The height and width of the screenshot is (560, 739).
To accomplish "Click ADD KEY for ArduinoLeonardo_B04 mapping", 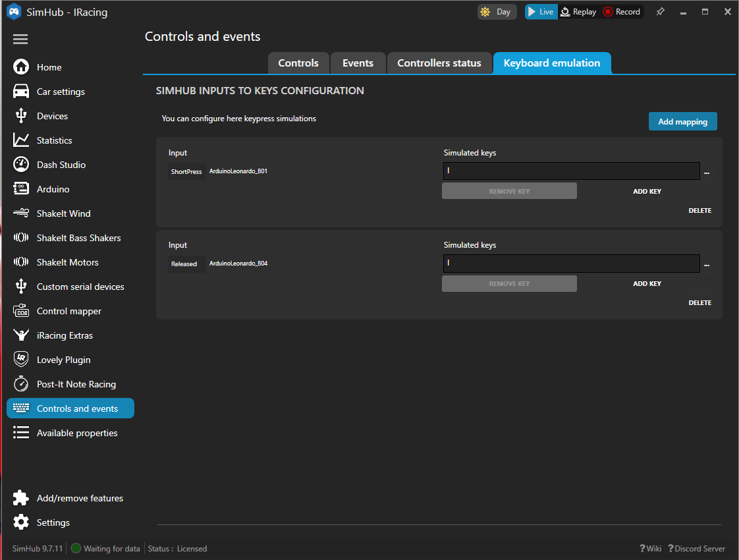I will tap(647, 283).
